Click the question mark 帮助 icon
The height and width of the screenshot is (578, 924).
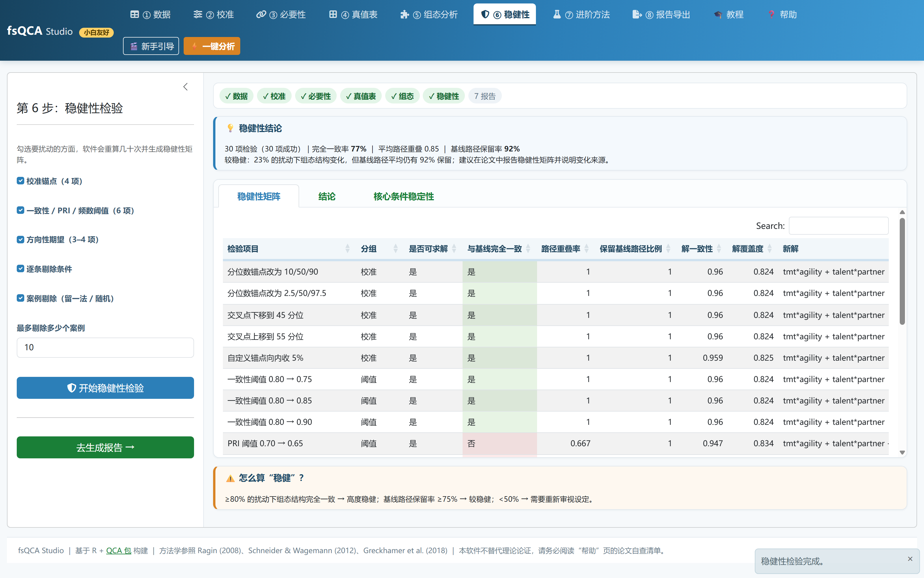pos(772,14)
